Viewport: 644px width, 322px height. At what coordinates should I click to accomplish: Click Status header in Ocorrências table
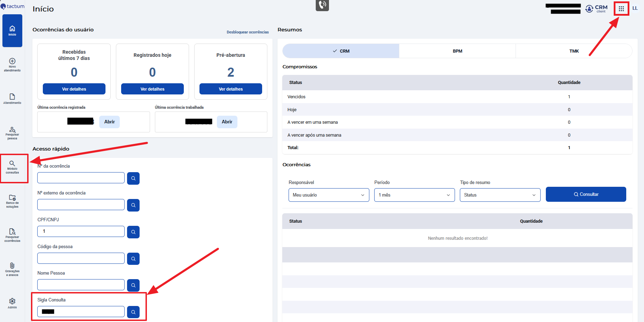coord(296,221)
